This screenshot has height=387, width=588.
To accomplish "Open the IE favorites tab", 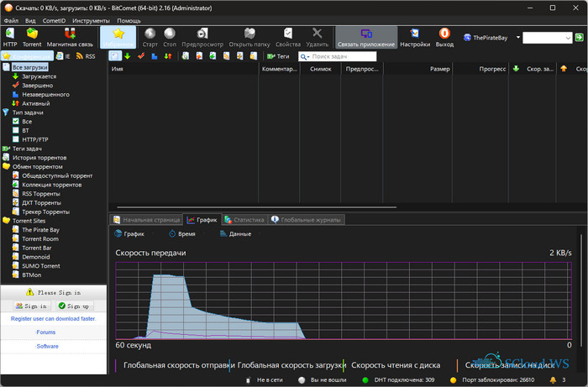I will point(63,56).
